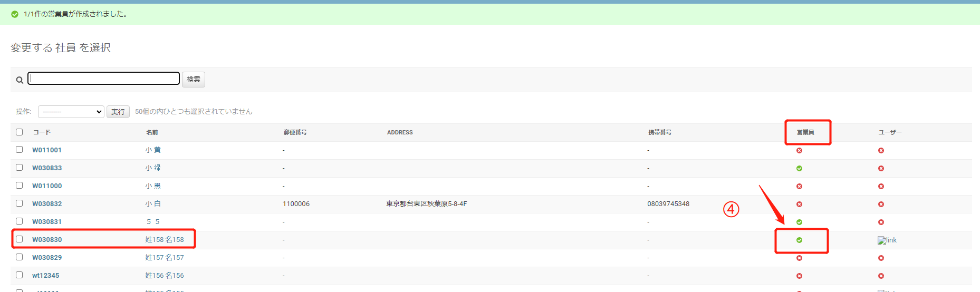Focus the employee search text field

(104, 79)
